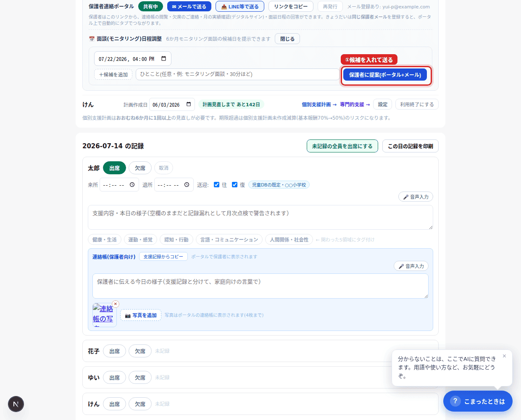Toggle the 復 transport checkbox
The height and width of the screenshot is (420, 521).
[x=234, y=185]
